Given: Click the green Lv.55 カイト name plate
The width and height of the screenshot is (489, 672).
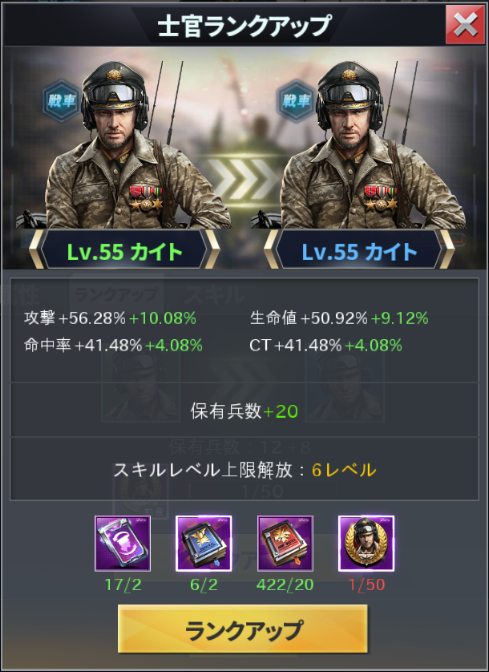Looking at the screenshot, I should point(124,252).
